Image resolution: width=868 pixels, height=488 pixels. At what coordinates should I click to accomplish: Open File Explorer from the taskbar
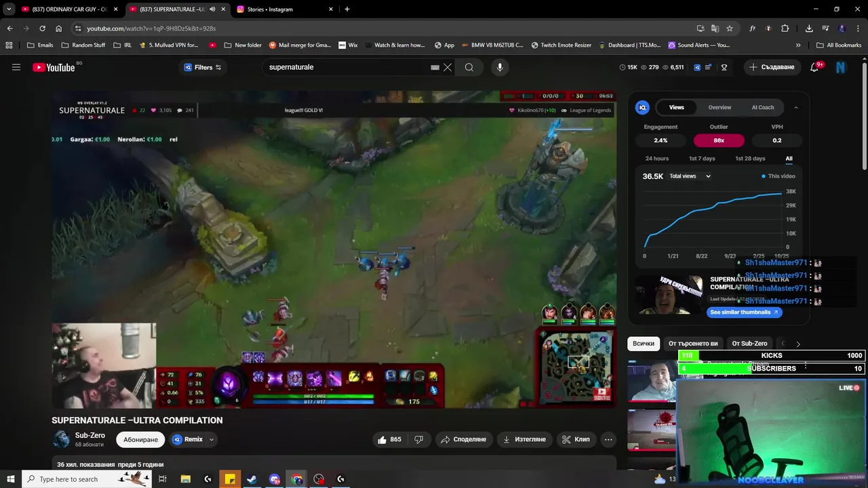(x=186, y=479)
